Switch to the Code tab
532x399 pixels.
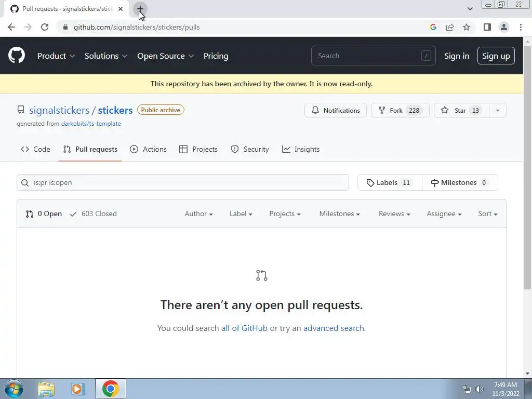point(35,149)
